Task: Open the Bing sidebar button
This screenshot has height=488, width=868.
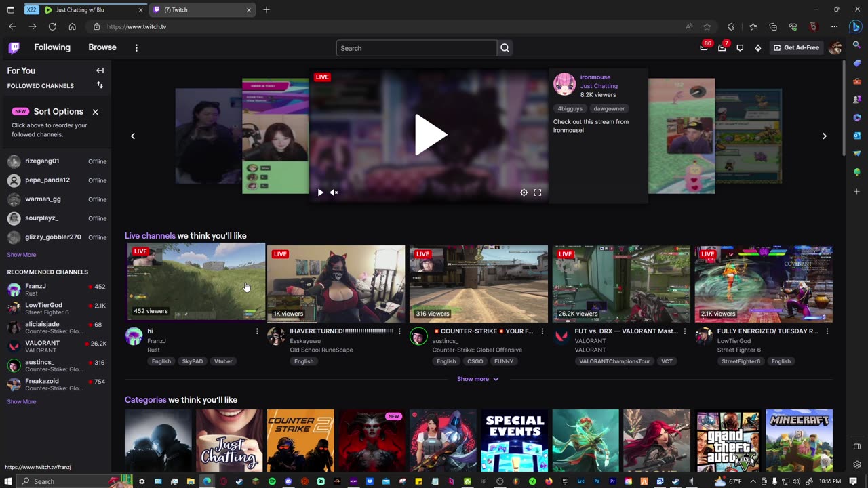Action: tap(856, 26)
